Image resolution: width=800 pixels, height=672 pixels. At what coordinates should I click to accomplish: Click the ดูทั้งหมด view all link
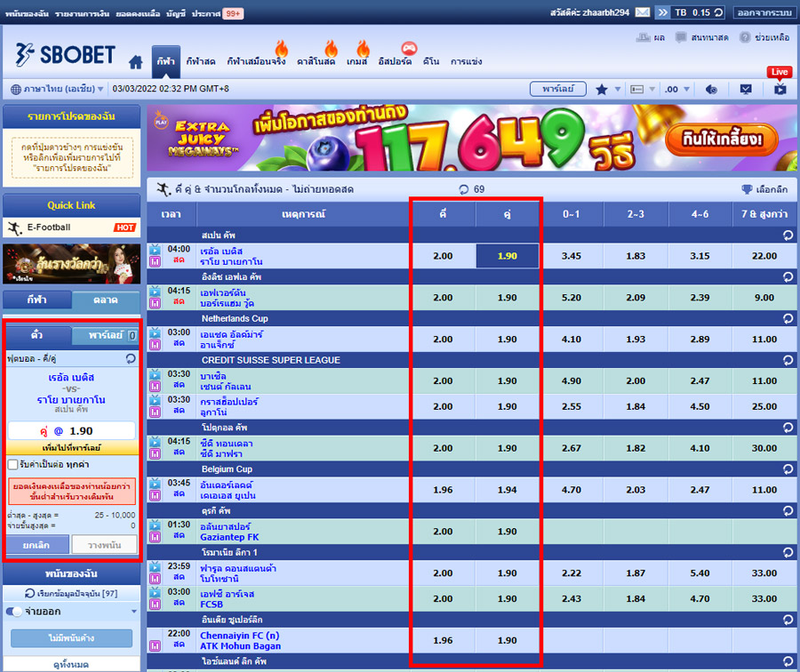pos(71,664)
